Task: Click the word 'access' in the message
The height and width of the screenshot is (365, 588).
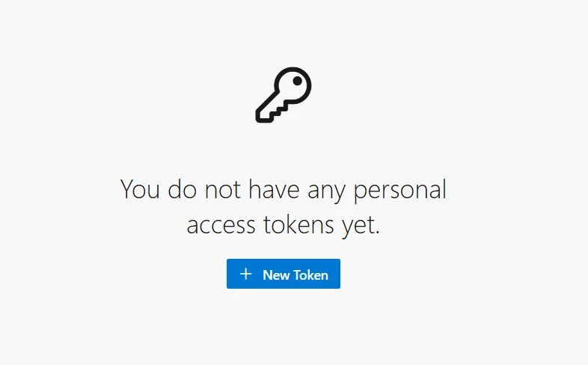Action: click(x=221, y=226)
